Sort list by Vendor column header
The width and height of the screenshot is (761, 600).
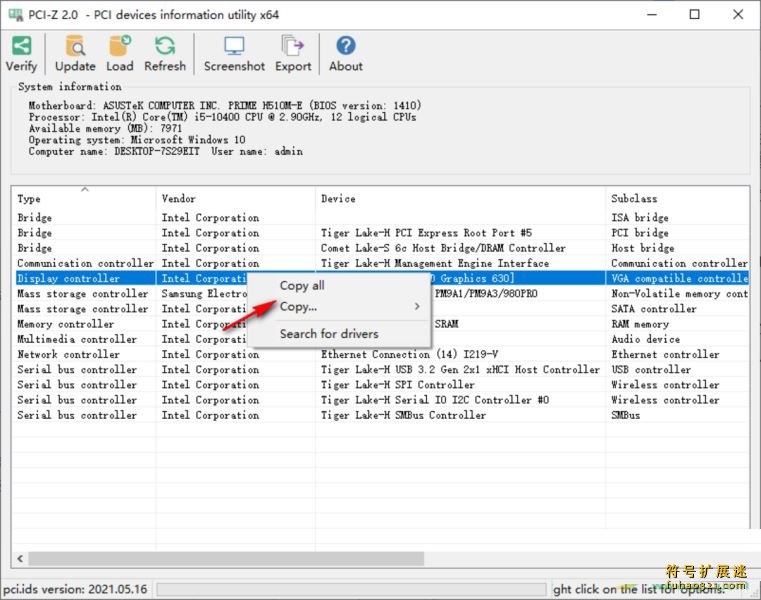point(235,199)
